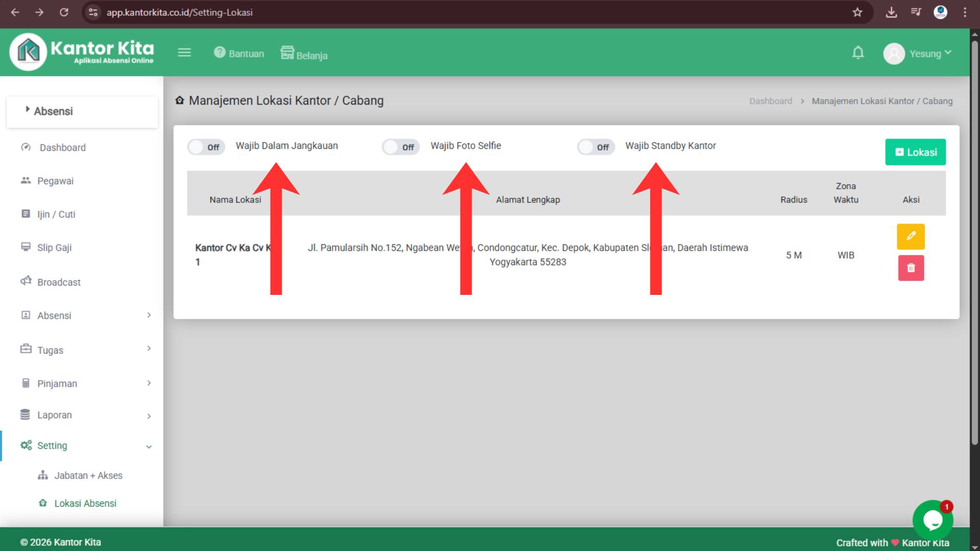The height and width of the screenshot is (551, 980).
Task: Turn on Wajib Foto Selfie switch
Action: click(x=401, y=147)
